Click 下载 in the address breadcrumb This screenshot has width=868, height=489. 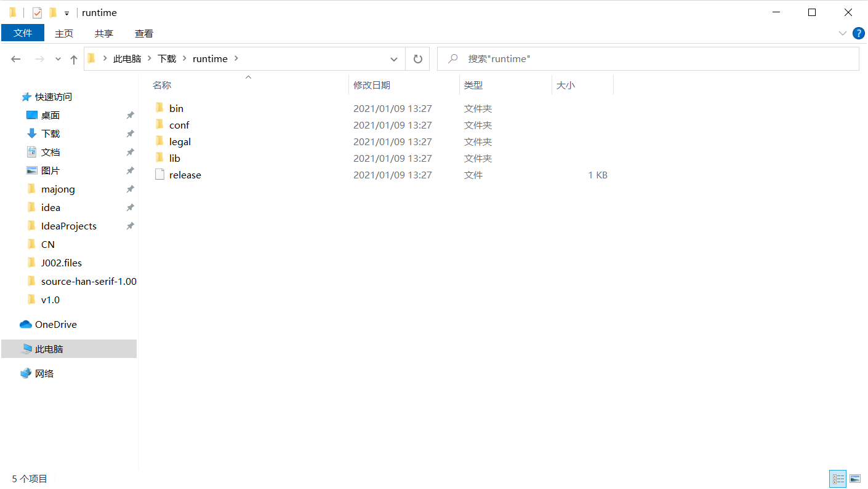(167, 58)
